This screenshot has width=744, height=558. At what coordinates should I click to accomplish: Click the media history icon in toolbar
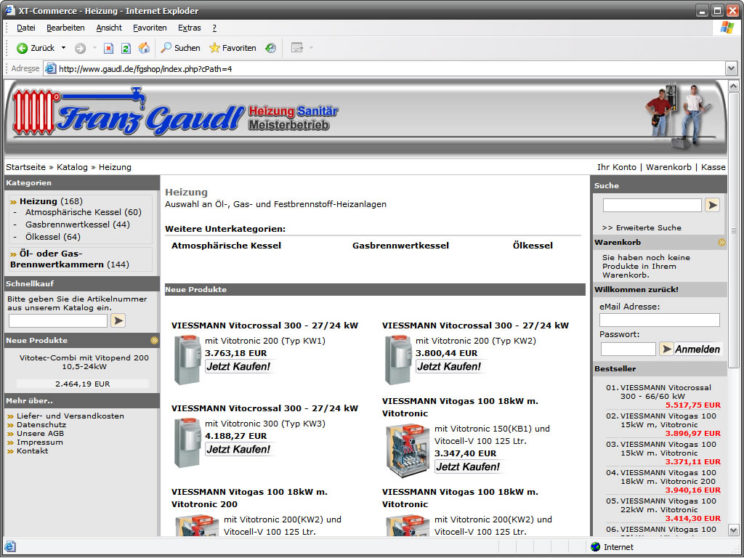point(270,48)
